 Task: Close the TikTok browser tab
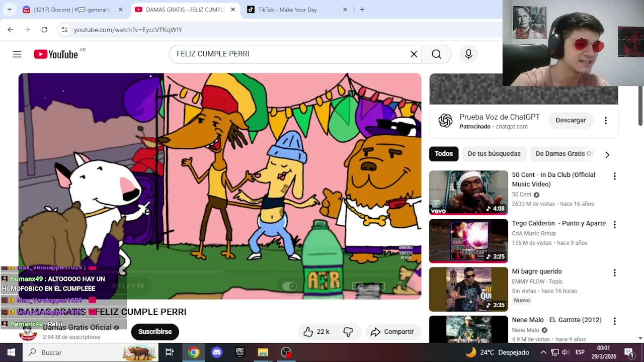tap(345, 10)
